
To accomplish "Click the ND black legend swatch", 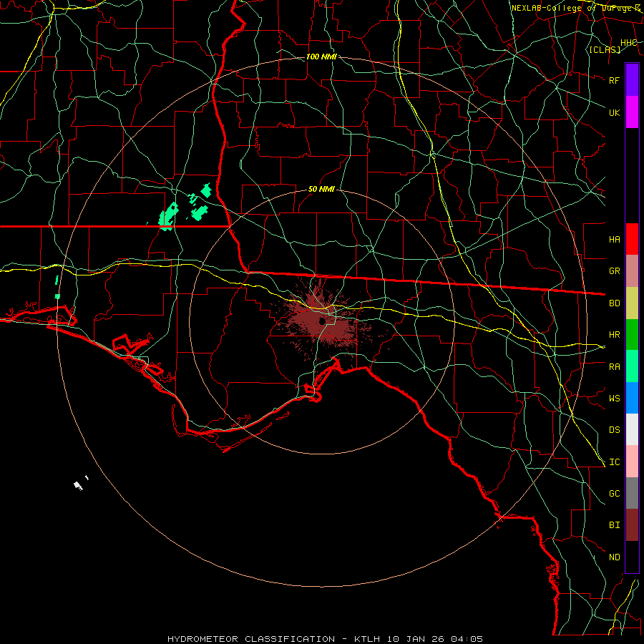I will click(x=632, y=557).
